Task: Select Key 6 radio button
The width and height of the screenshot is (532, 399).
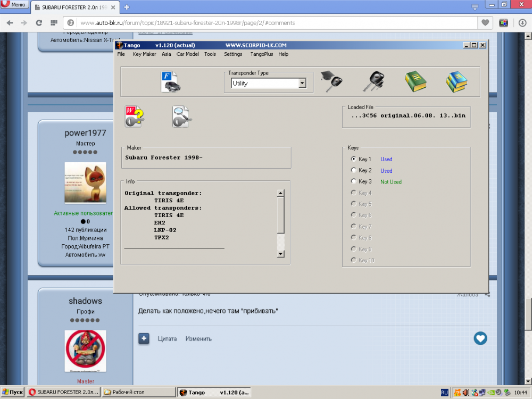Action: tap(354, 215)
